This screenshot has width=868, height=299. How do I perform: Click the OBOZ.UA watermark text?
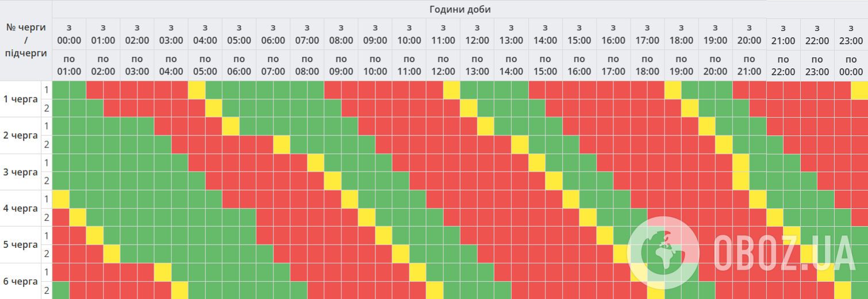783,253
